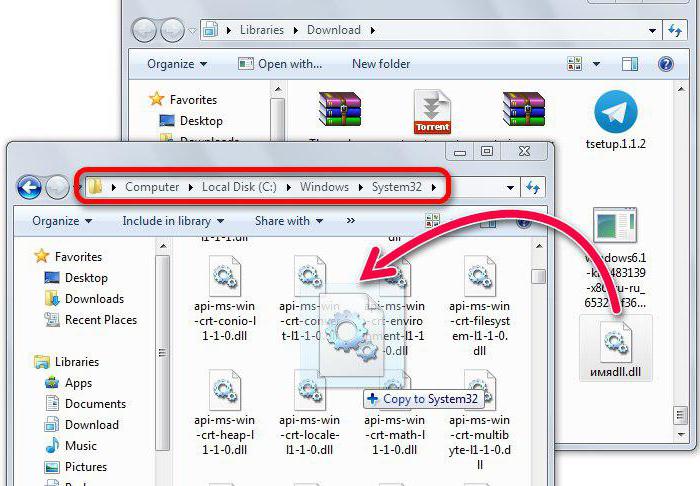Viewport: 700px width, 486px height.
Task: Click forward button in System32 window
Action: 57,187
